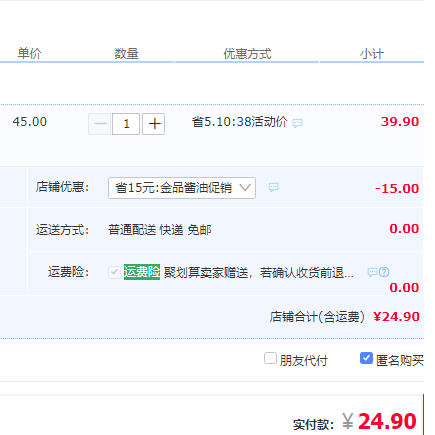Click the 普通配送 快递 免邮 shipping text
The width and height of the screenshot is (435, 435).
coord(160,230)
